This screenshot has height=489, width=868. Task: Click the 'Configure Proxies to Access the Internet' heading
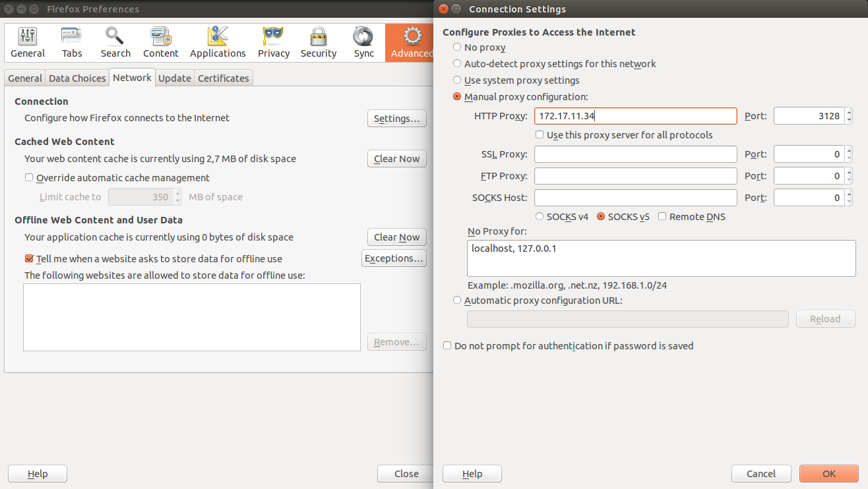(539, 32)
